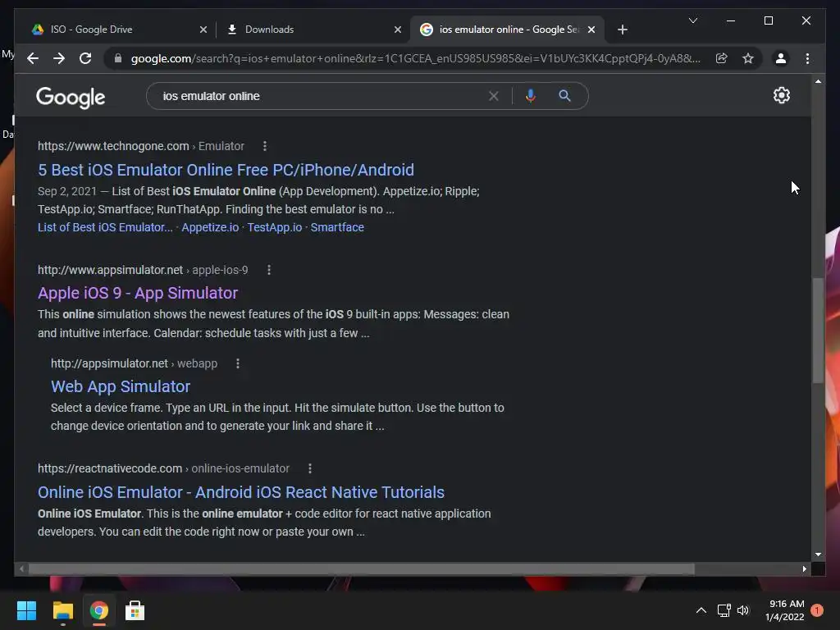The width and height of the screenshot is (840, 630).
Task: Open Microsoft Store from the taskbar
Action: pyautogui.click(x=135, y=610)
